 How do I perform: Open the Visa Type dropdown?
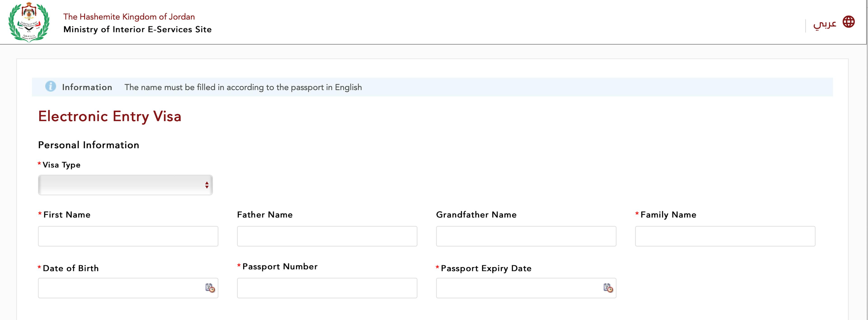click(125, 185)
